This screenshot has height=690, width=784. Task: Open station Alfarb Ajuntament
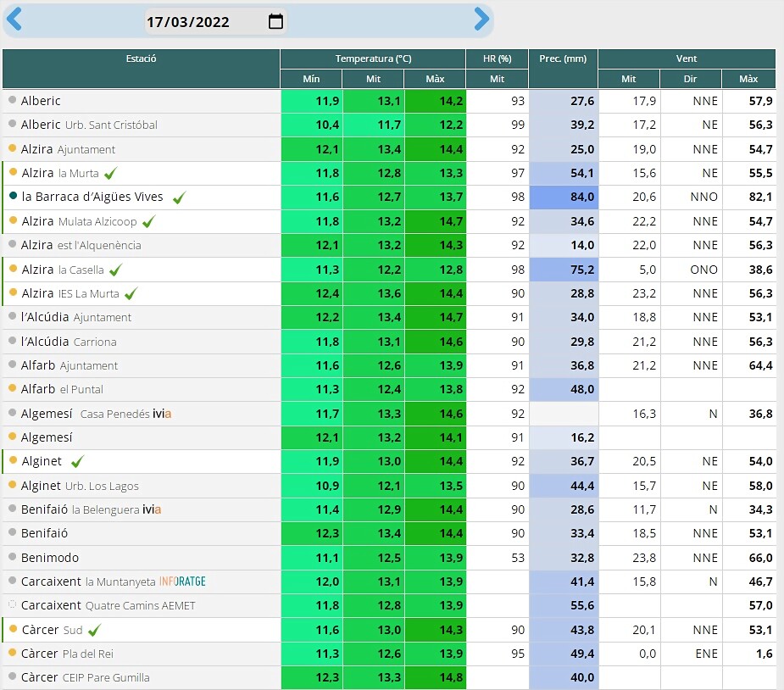coord(70,365)
